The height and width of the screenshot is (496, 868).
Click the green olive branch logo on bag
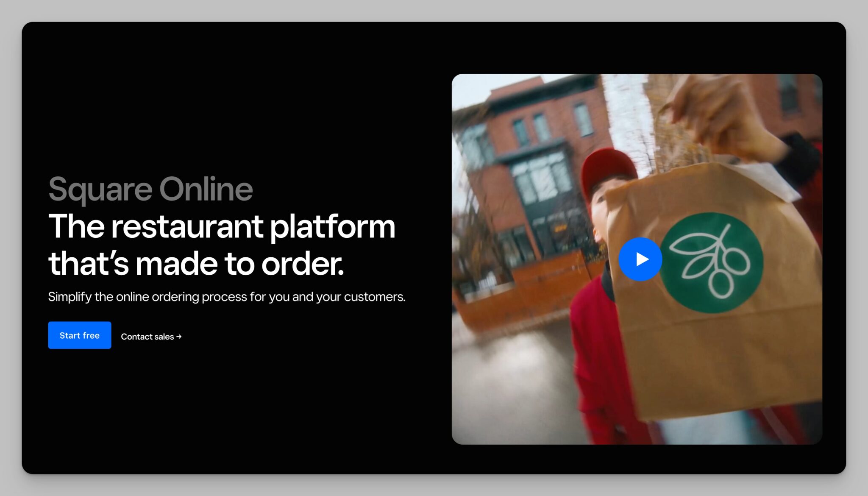(x=712, y=262)
